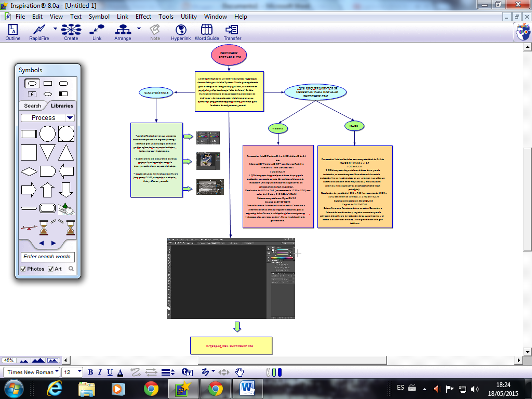Select the PHOTOSHOP PORTABLE CS6 oval node
Image resolution: width=532 pixels, height=399 pixels.
pyautogui.click(x=229, y=55)
